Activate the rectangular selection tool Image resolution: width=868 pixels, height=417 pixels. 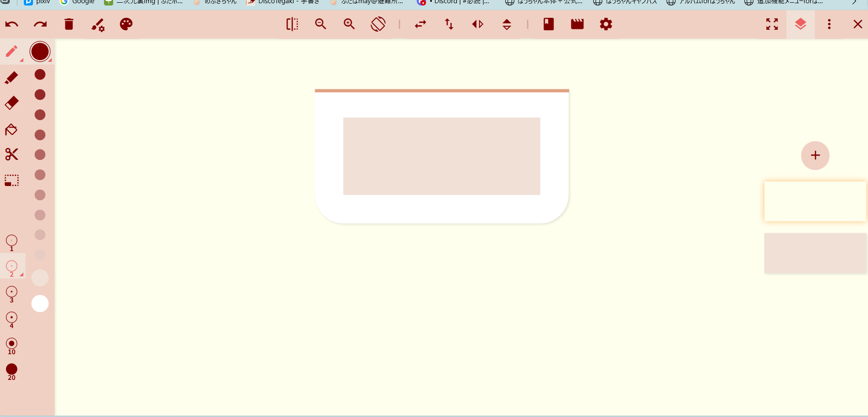coord(11,180)
